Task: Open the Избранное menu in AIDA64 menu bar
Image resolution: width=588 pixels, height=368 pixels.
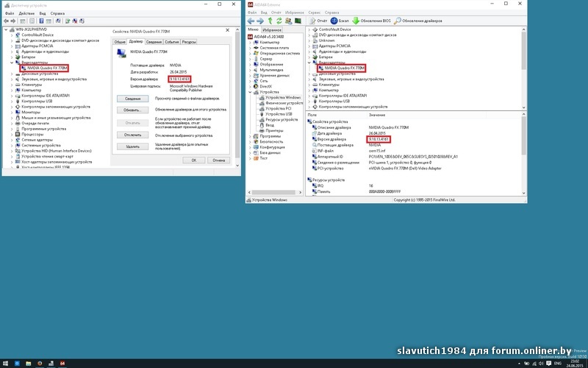Action: click(x=294, y=13)
